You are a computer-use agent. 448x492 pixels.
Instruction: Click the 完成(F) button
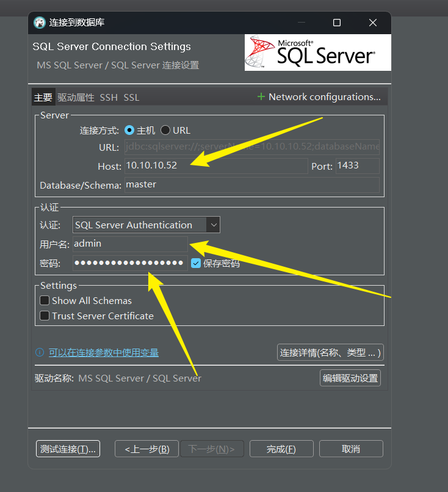[x=281, y=449]
